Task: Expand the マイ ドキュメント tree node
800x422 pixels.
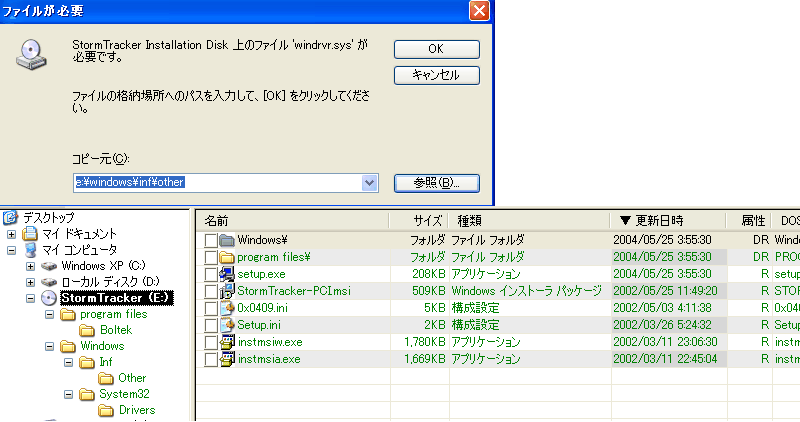Action: tap(11, 234)
